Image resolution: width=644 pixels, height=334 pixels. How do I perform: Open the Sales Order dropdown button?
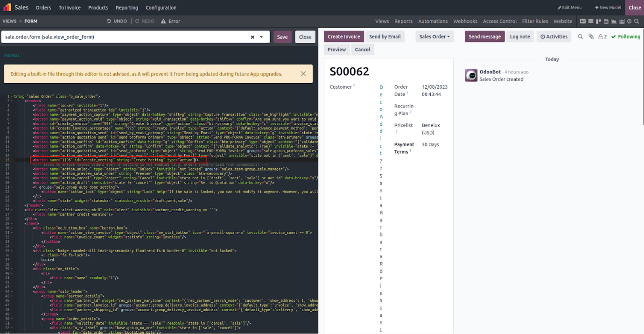(x=434, y=36)
